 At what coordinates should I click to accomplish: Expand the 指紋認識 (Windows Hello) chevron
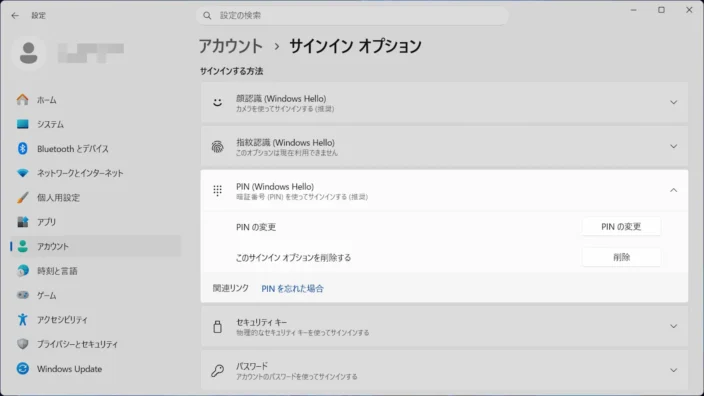coord(673,146)
